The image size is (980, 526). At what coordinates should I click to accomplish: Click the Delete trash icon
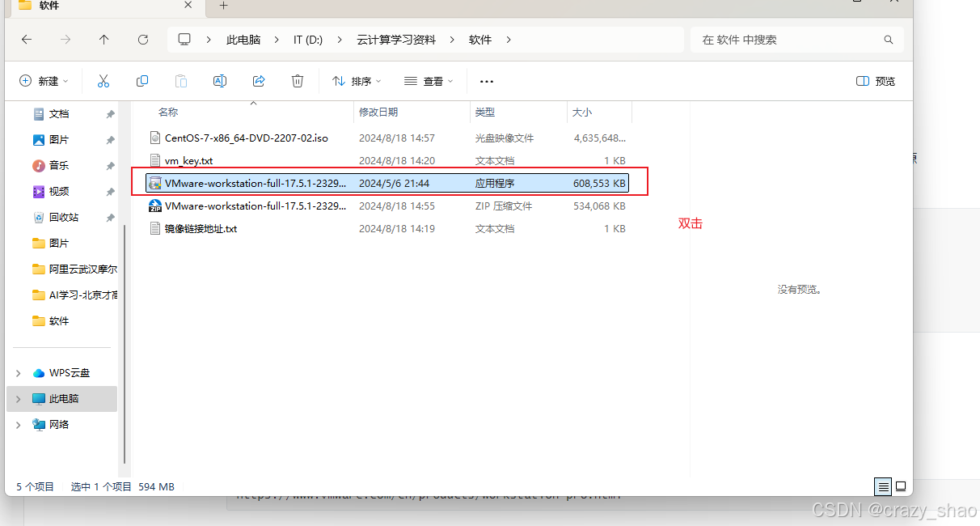point(298,81)
